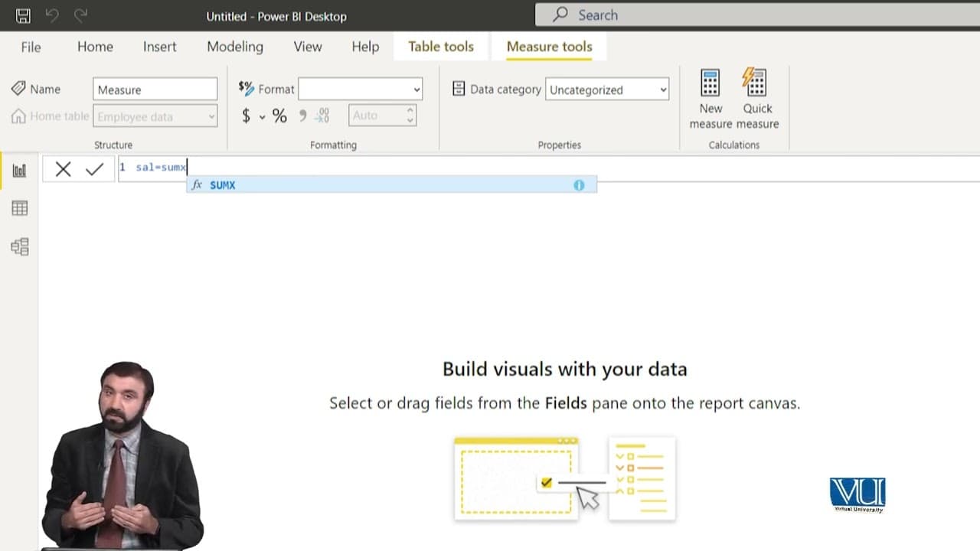
Task: Open currency options arrow next to dollar
Action: [x=262, y=116]
